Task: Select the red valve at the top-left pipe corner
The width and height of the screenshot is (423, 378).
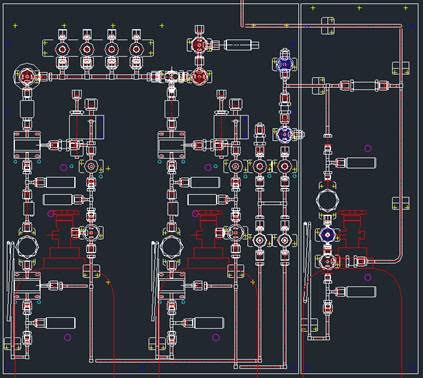Action: (26, 76)
